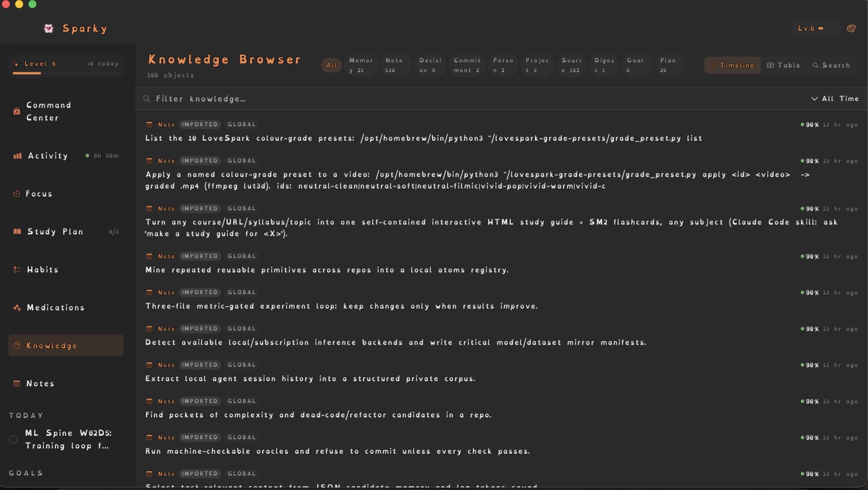Click note icon on 'Apply a named colour-grade' entry
This screenshot has height=490, width=868.
pyautogui.click(x=149, y=160)
